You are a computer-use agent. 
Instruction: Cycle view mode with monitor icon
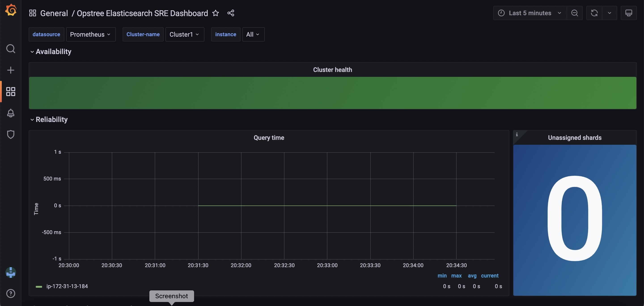(x=629, y=13)
